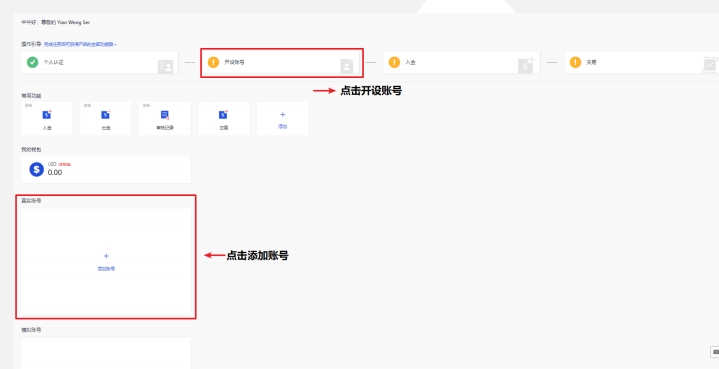Screen dimensions: 719x369
Task: Click the 常用功能 section heading
Action: click(31, 96)
